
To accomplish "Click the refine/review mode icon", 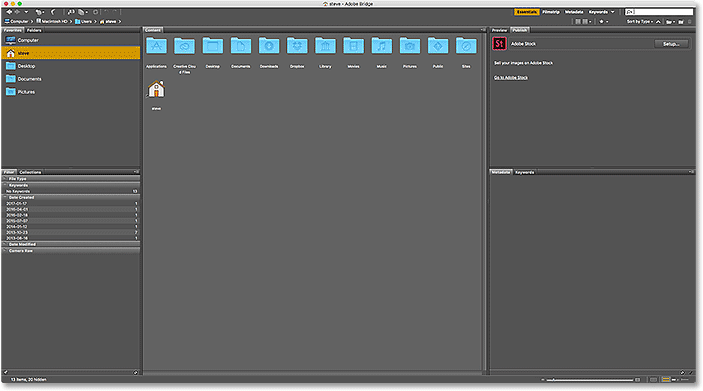I will pyautogui.click(x=82, y=12).
